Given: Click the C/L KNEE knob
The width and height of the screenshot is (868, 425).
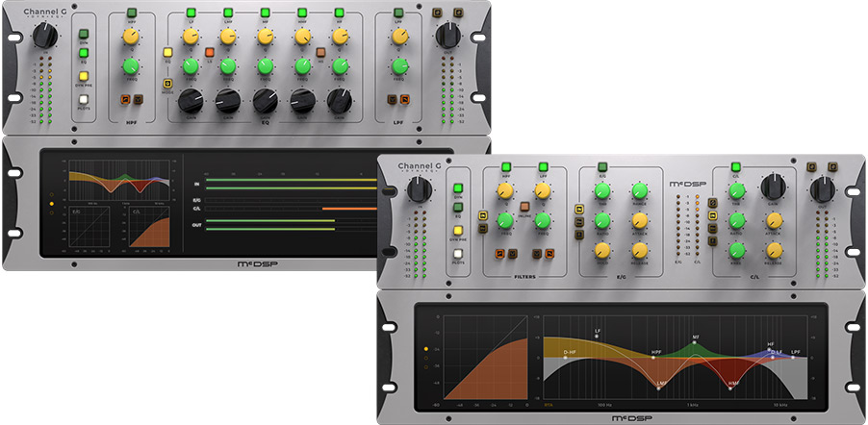Looking at the screenshot, I should [x=736, y=251].
